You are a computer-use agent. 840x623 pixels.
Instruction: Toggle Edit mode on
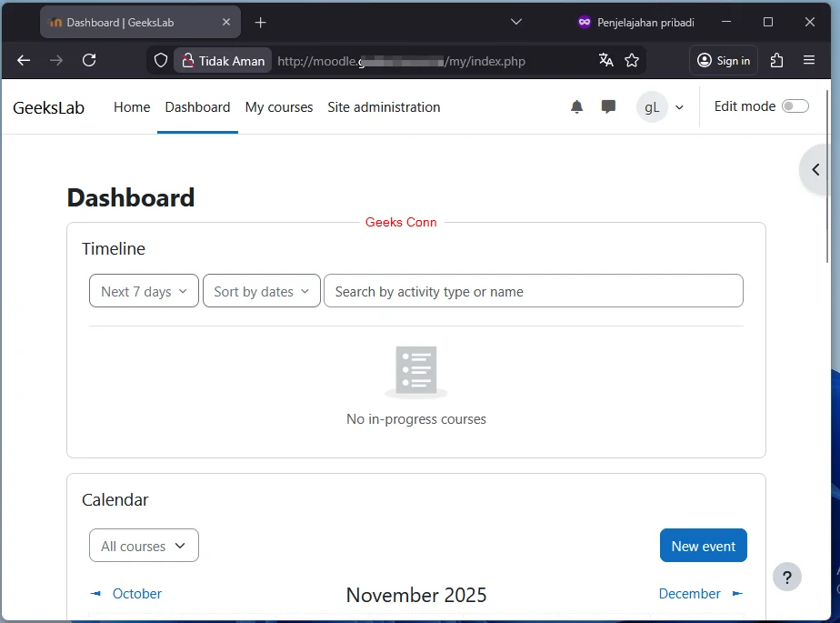coord(795,106)
